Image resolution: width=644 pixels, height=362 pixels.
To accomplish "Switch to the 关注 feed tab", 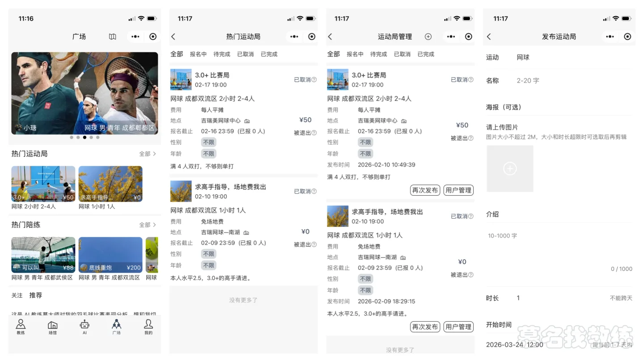I will point(17,295).
